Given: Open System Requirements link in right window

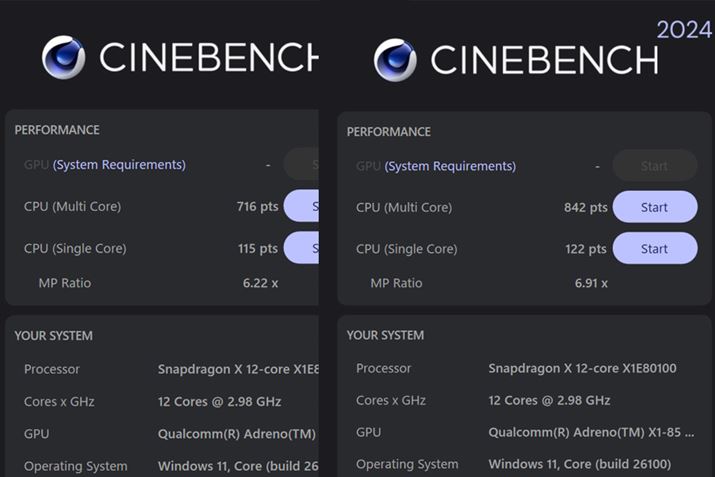Looking at the screenshot, I should [450, 166].
